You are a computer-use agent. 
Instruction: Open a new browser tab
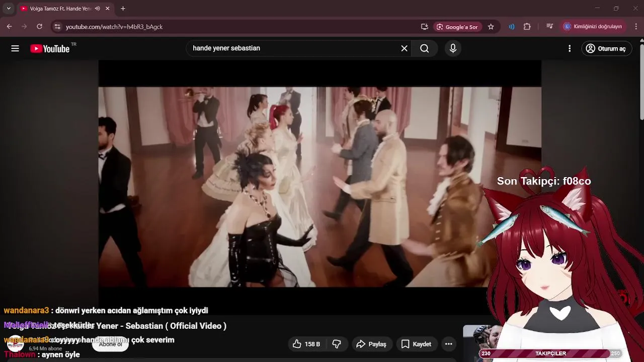coord(123,9)
